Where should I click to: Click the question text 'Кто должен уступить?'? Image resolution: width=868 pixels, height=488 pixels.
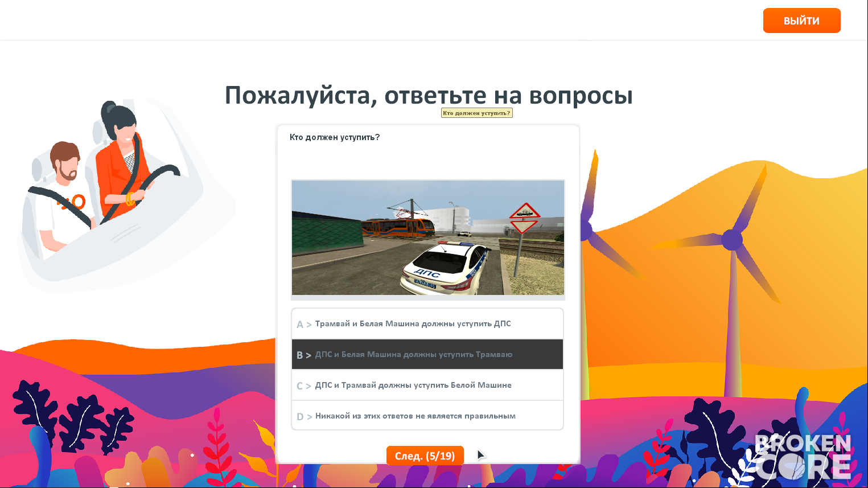[x=335, y=137]
